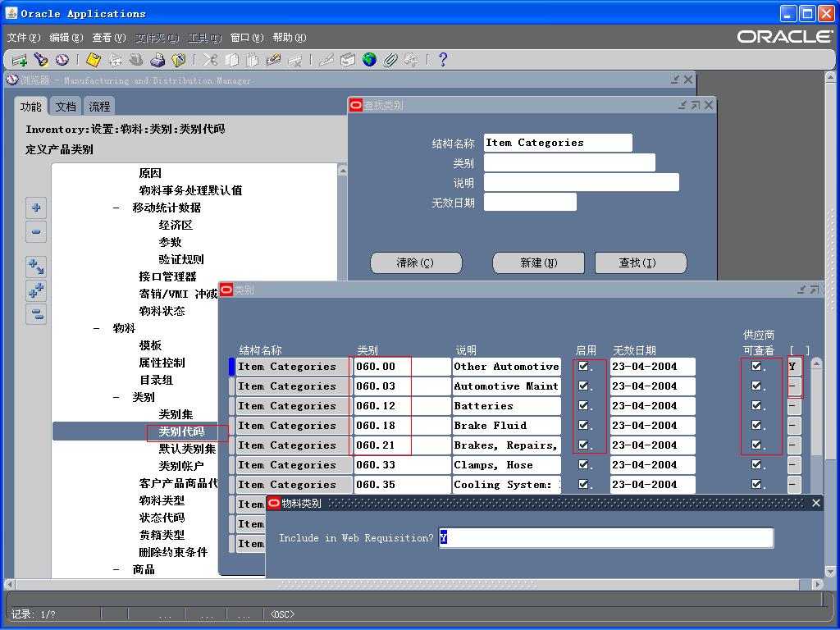Select the 默认类别集 tree item

coord(188,449)
